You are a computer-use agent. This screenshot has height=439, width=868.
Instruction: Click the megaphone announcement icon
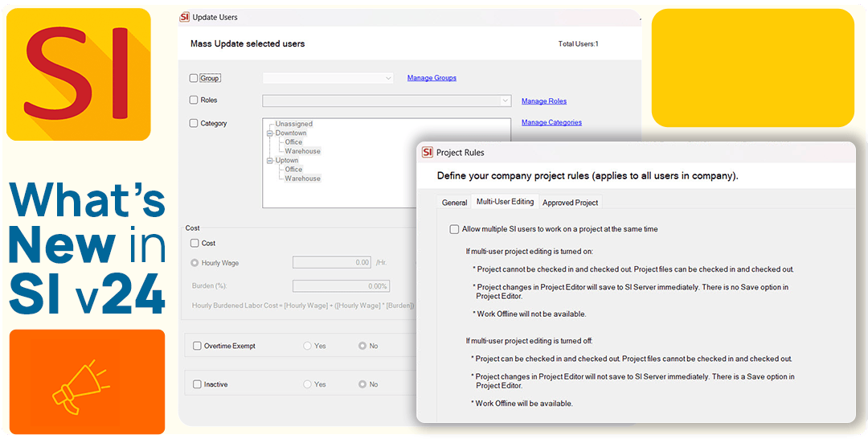tap(80, 387)
